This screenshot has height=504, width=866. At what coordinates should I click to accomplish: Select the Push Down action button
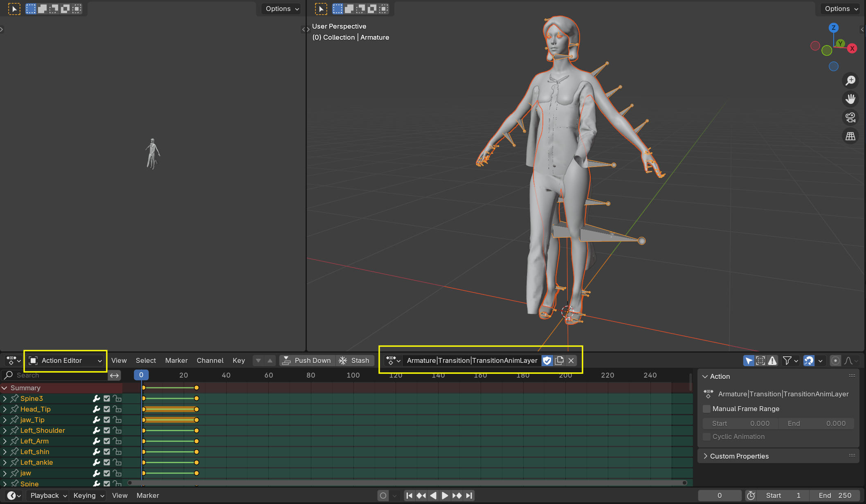[x=306, y=360]
